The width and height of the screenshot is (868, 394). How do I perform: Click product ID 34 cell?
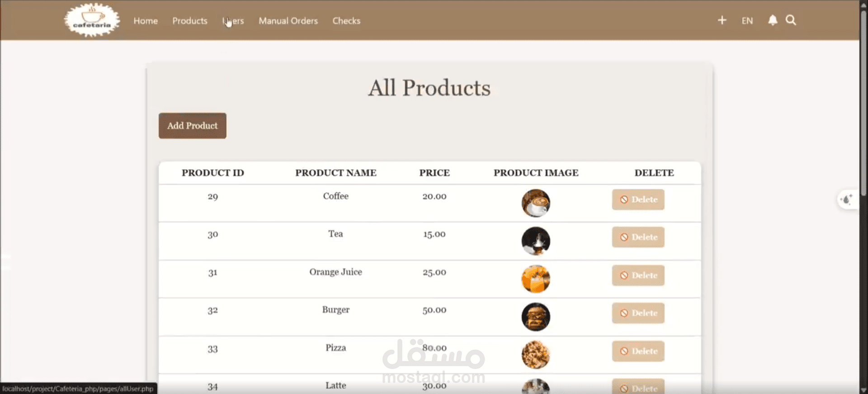point(213,387)
